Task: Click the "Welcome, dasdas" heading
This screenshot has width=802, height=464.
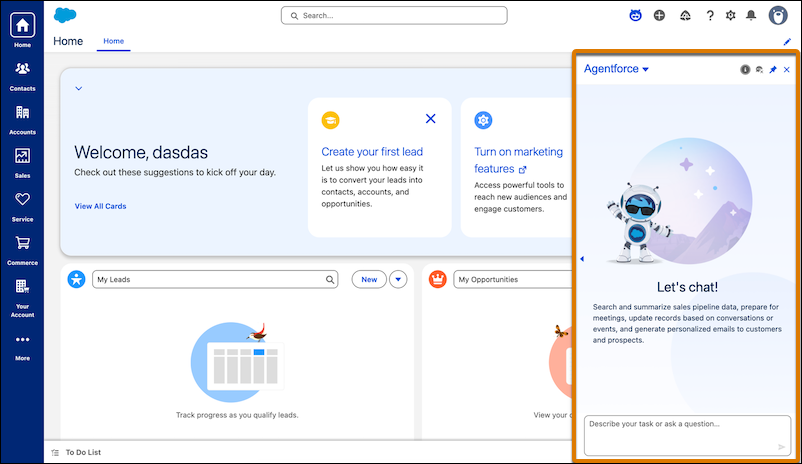Action: tap(141, 152)
